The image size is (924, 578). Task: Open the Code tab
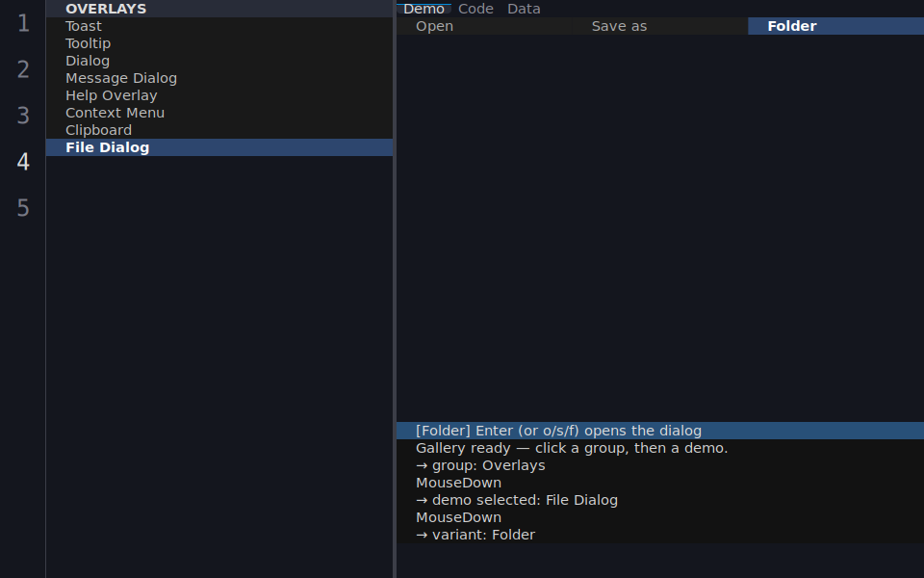pyautogui.click(x=475, y=9)
